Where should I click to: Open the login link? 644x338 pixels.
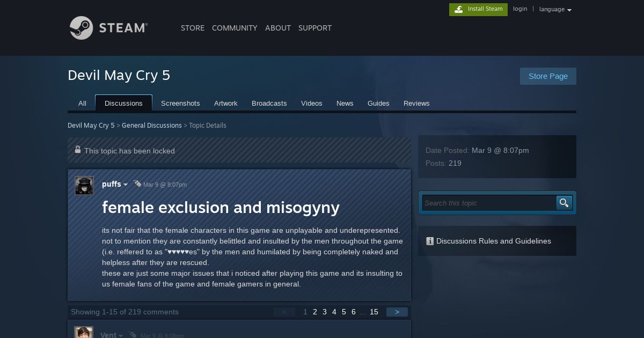point(520,9)
